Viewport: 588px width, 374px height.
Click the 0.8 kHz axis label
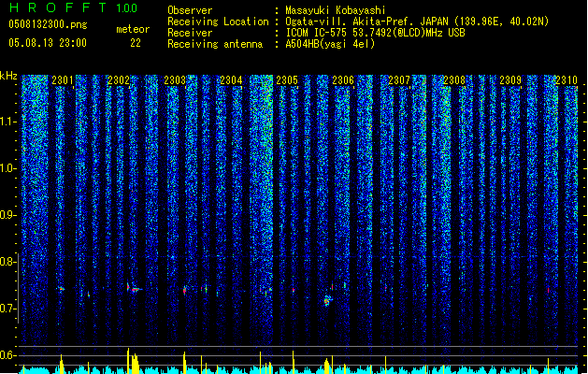click(8, 262)
